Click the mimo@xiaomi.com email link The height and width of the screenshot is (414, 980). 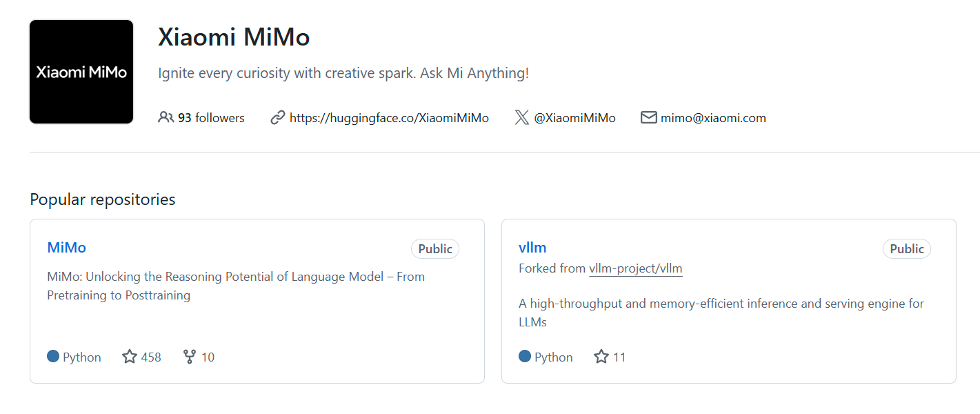713,118
